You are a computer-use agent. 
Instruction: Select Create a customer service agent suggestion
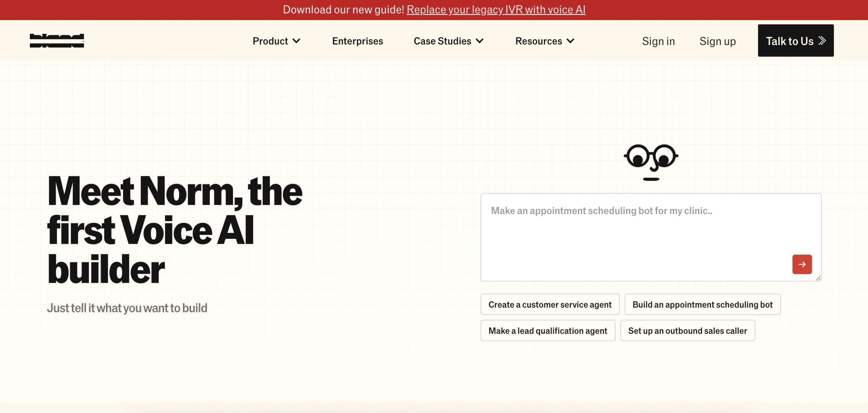click(x=550, y=304)
